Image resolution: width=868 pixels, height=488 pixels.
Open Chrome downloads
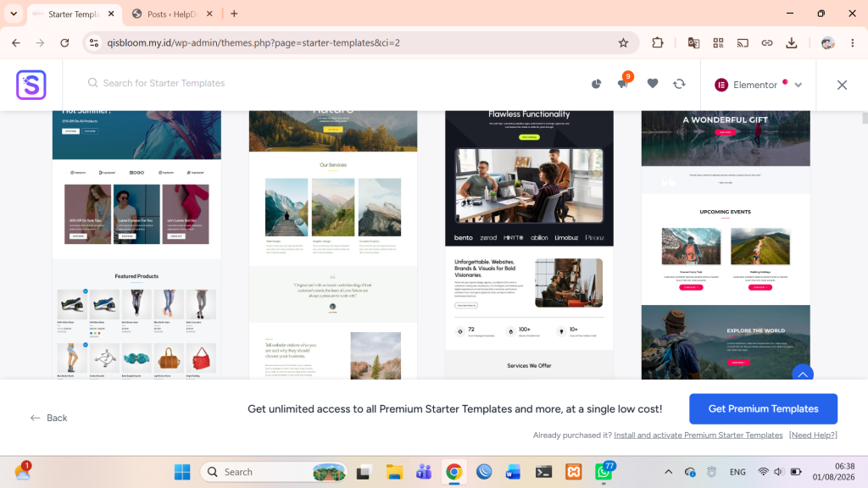[x=792, y=42]
